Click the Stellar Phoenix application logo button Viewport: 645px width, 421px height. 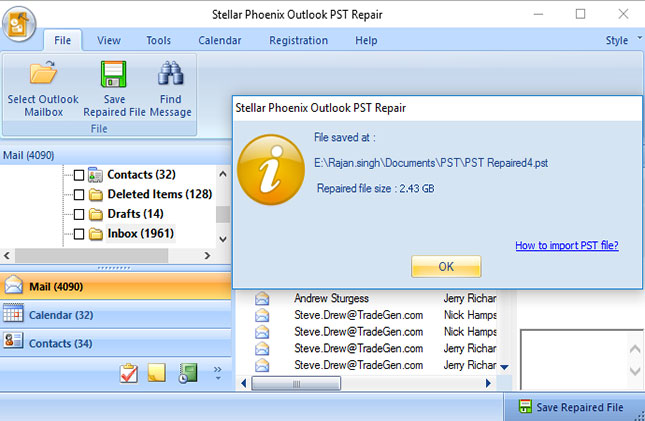pyautogui.click(x=19, y=24)
